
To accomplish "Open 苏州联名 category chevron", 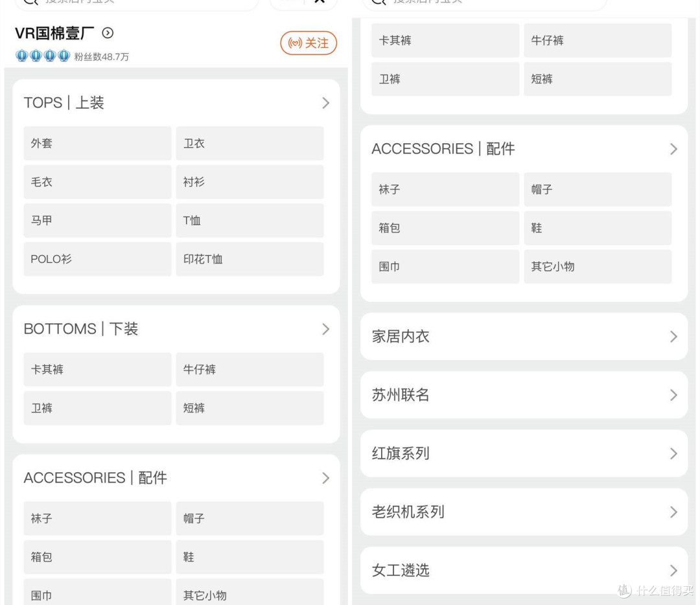I will point(673,395).
